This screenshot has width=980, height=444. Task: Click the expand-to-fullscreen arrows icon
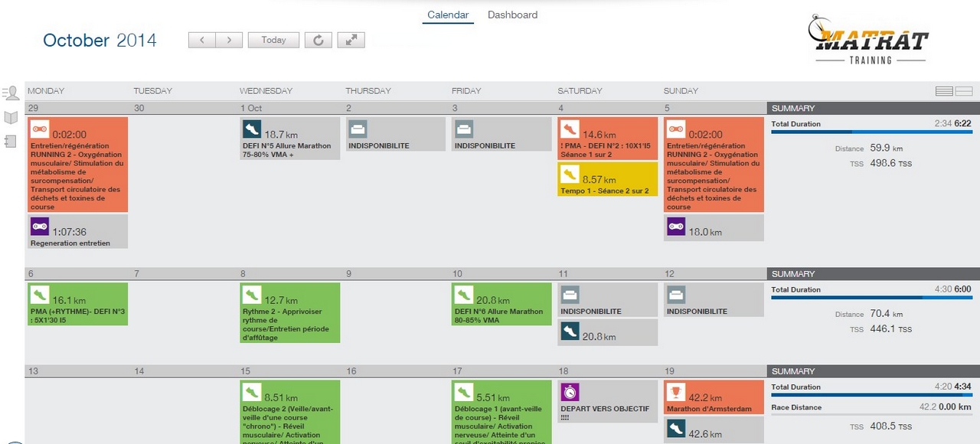pos(351,40)
